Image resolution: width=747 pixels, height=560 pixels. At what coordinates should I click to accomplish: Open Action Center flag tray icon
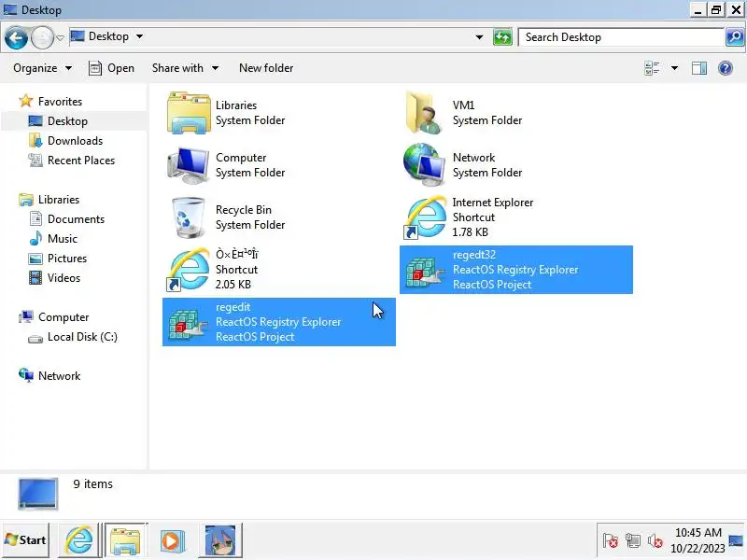[x=610, y=541]
